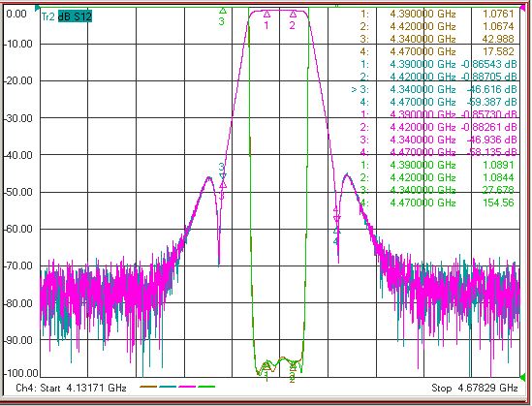This screenshot has height=406, width=532.
Task: Click magenta marker 1 triangle on passband top
Action: tap(267, 14)
